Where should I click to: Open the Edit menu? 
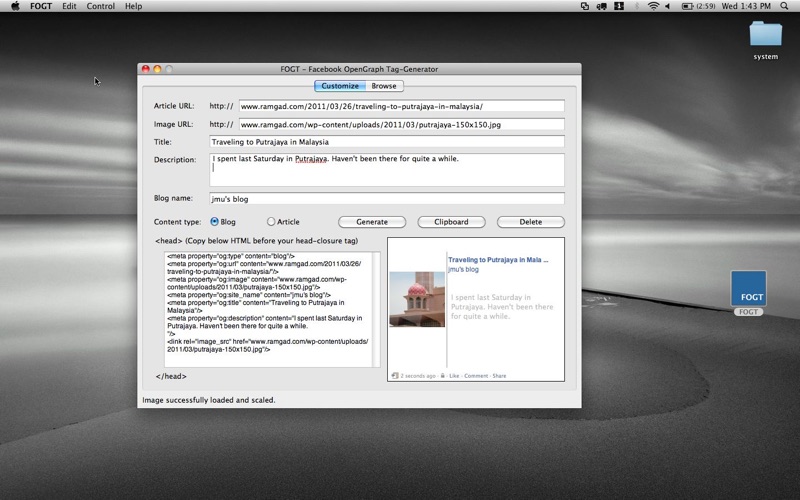click(x=69, y=6)
